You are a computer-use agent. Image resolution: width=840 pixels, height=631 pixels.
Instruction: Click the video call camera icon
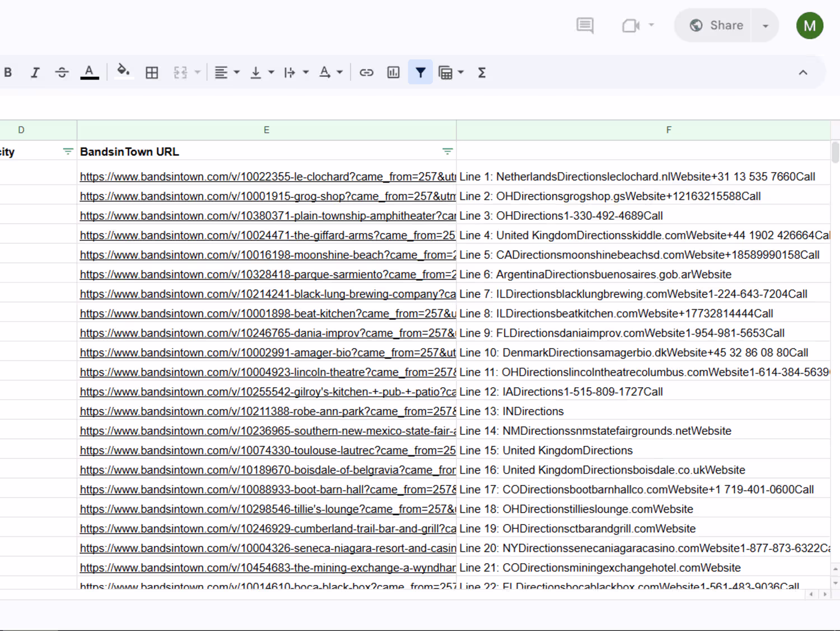[x=631, y=25]
